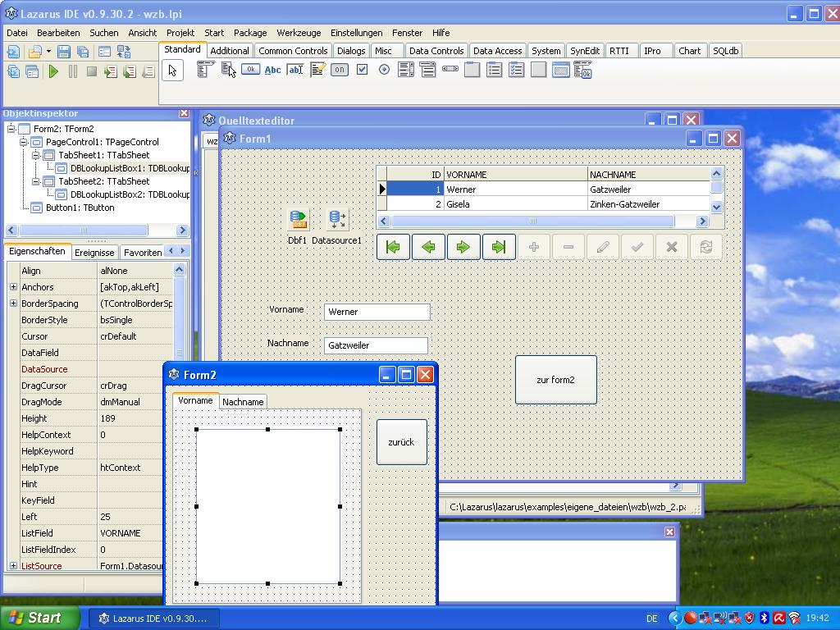This screenshot has width=840, height=630.
Task: Select the TButton component in the palette
Action: [250, 71]
